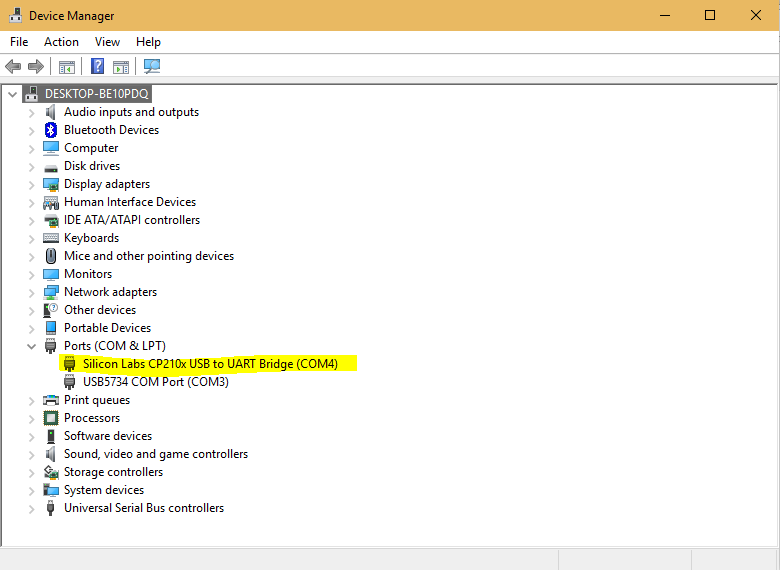Click the Silicon Labs CP210x port icon

click(70, 364)
